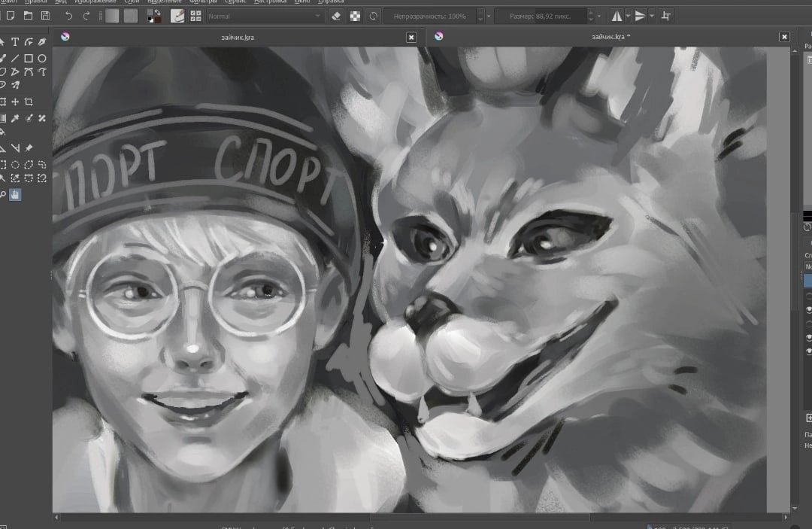Open the Normal blending mode dropdown
Image resolution: width=812 pixels, height=529 pixels.
[x=264, y=16]
